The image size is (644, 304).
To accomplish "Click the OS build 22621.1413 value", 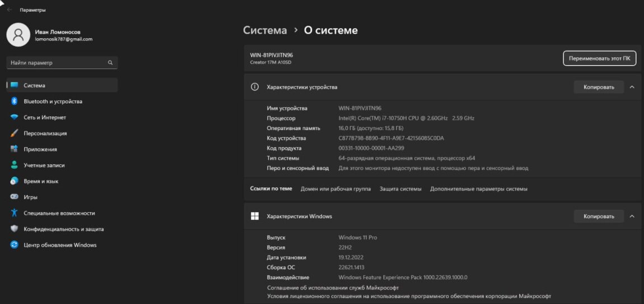I will (352, 267).
